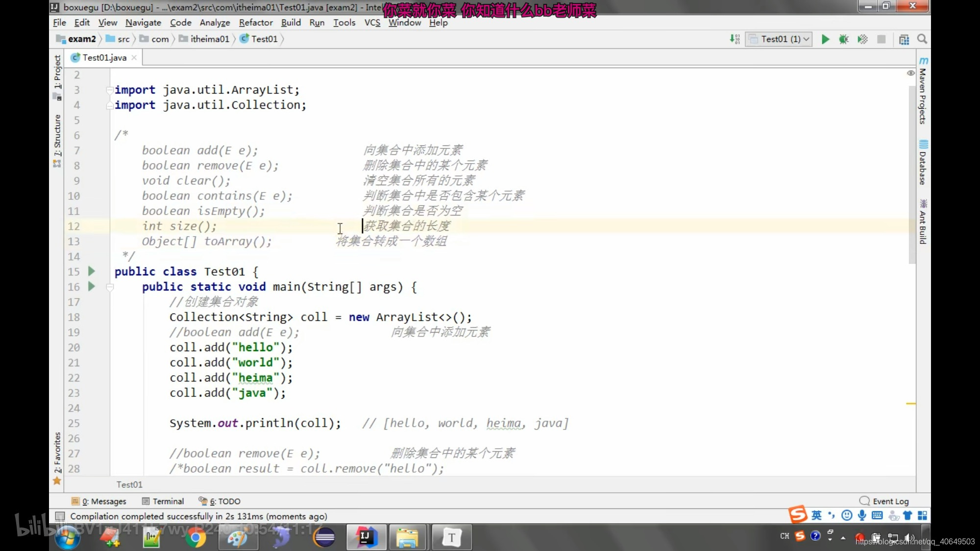Open the Typora T icon in taskbar
The width and height of the screenshot is (980, 551).
[451, 538]
